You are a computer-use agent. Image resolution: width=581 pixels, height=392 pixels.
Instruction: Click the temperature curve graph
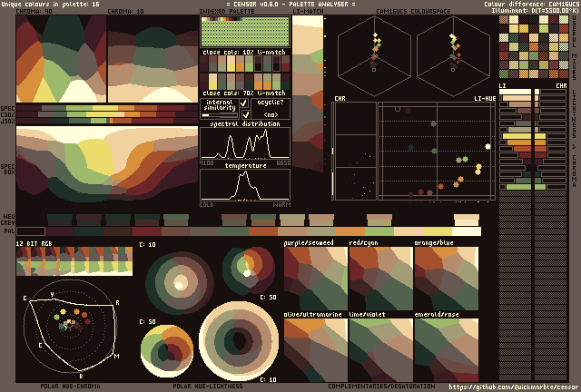pyautogui.click(x=245, y=185)
